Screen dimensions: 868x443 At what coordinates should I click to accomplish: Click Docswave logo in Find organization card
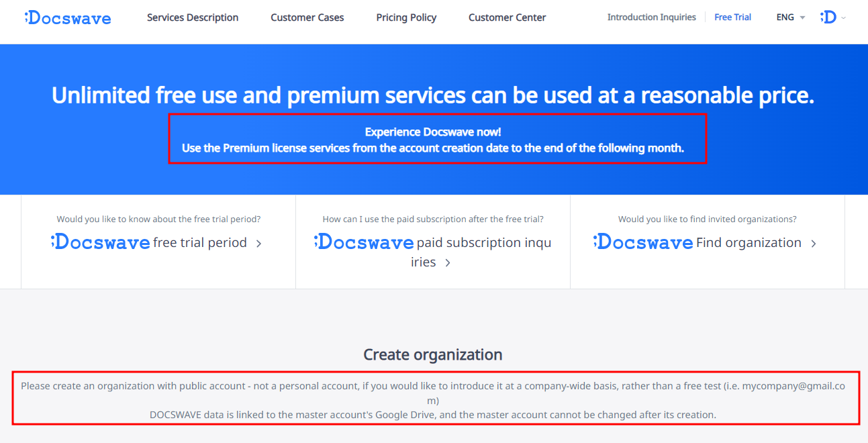643,242
